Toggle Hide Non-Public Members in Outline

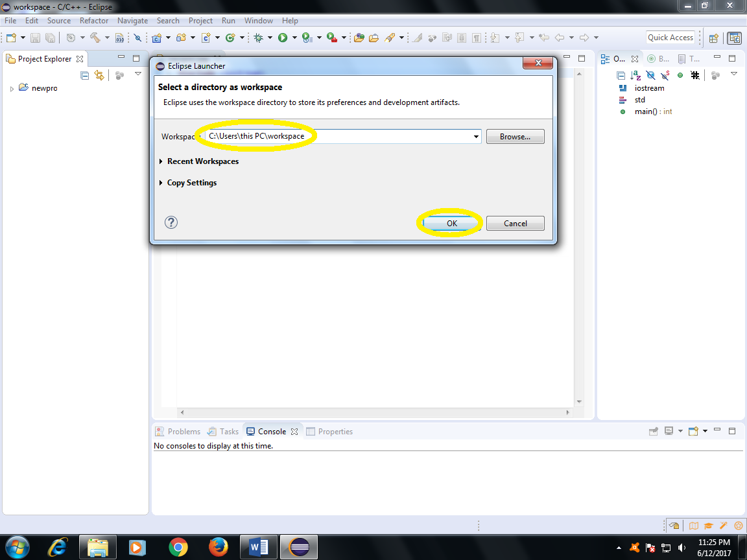[x=680, y=75]
